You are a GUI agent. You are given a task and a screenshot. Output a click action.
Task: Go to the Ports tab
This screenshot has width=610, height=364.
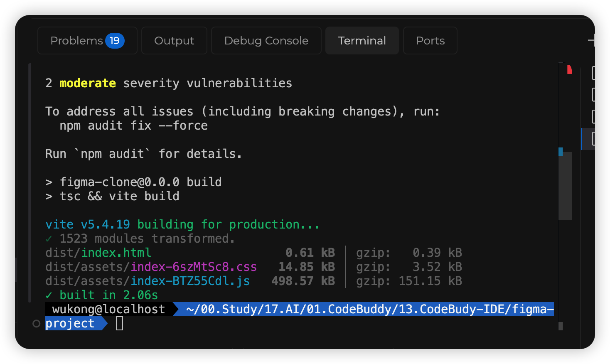click(430, 41)
